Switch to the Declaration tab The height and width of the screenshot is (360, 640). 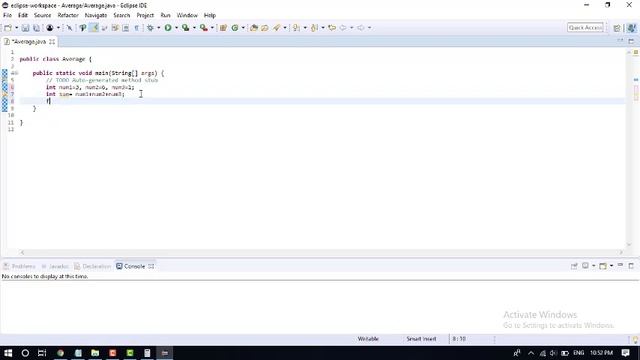coord(93,266)
